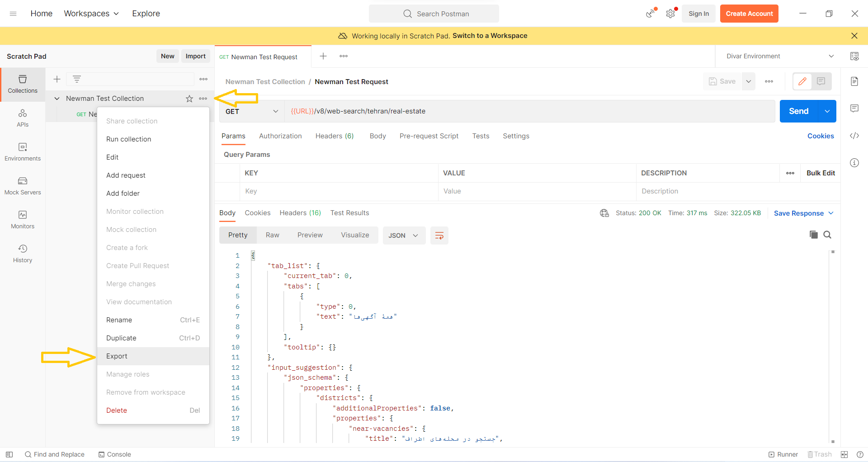Image resolution: width=868 pixels, height=462 pixels.
Task: Click Switch to a Workspace link
Action: pyautogui.click(x=490, y=36)
